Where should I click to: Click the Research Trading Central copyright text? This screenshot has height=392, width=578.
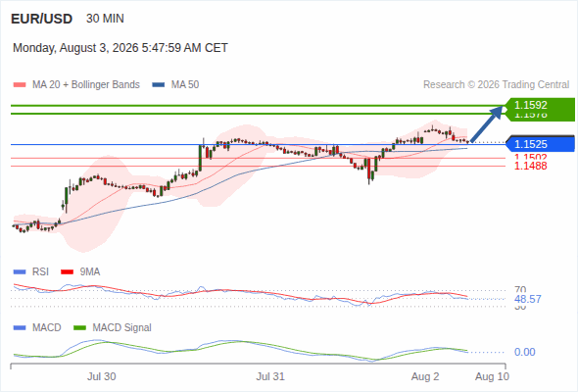pos(496,85)
